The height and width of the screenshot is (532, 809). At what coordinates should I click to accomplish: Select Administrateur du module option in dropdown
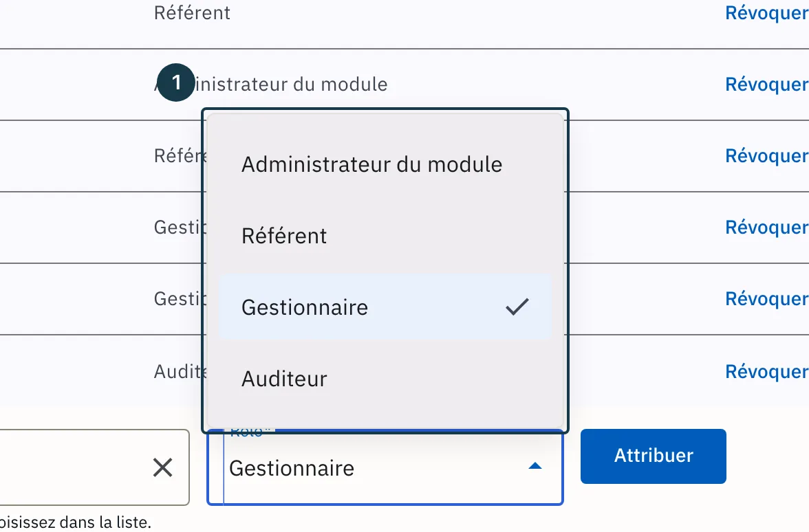(385, 164)
